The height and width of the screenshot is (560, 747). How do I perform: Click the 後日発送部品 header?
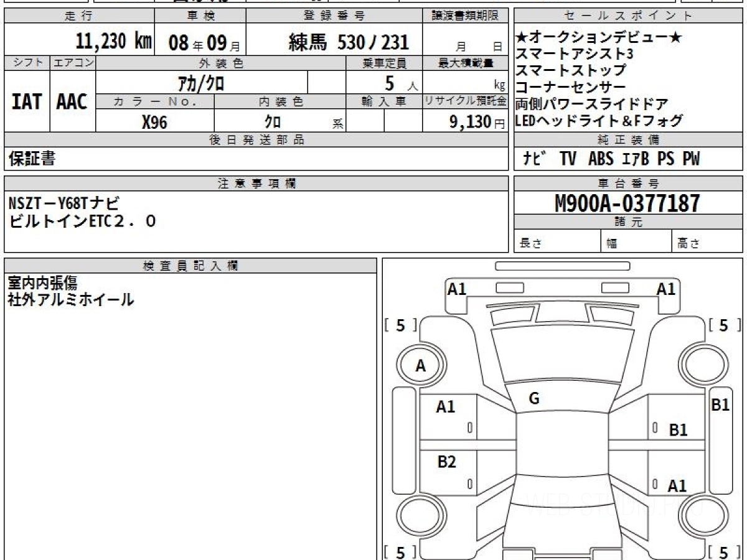coord(256,140)
